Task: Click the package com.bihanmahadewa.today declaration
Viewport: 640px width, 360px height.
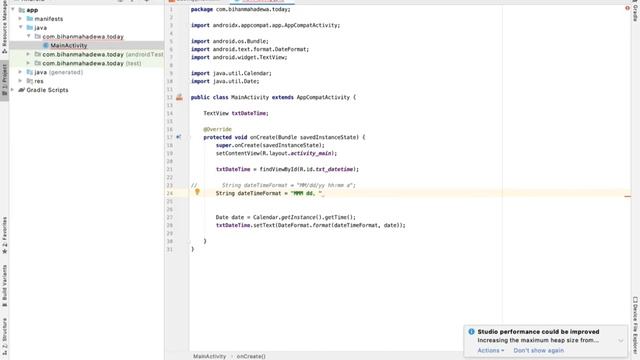Action: tap(240, 9)
